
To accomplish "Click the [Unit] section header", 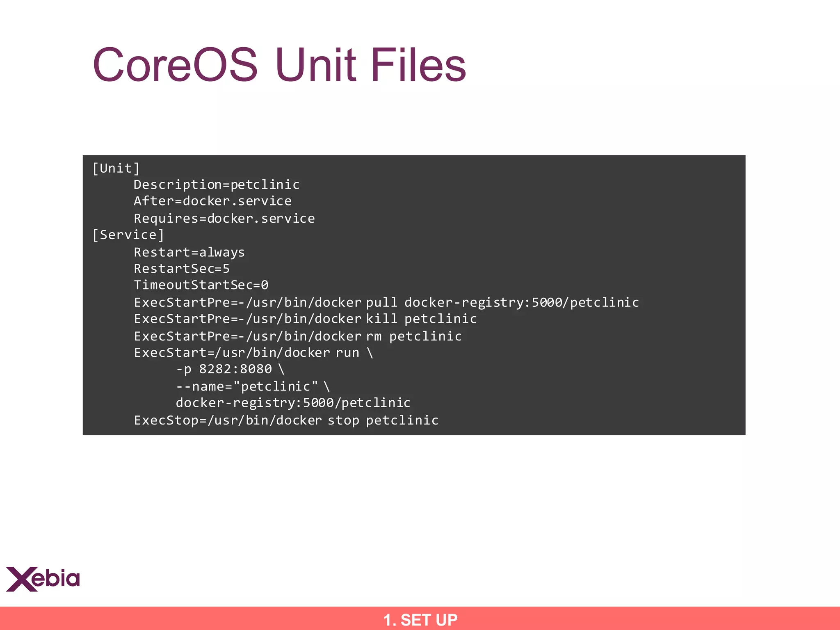I will pyautogui.click(x=116, y=168).
